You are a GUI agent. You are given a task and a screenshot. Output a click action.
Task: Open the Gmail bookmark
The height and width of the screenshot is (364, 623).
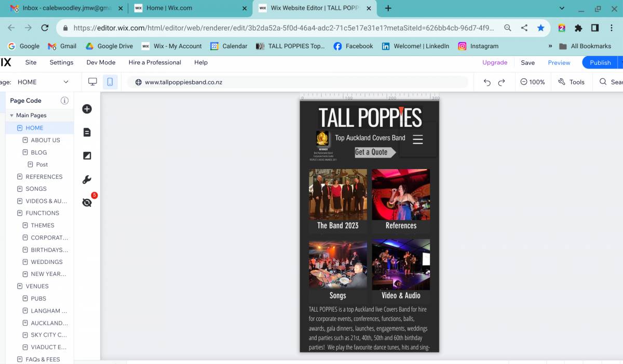pyautogui.click(x=62, y=46)
